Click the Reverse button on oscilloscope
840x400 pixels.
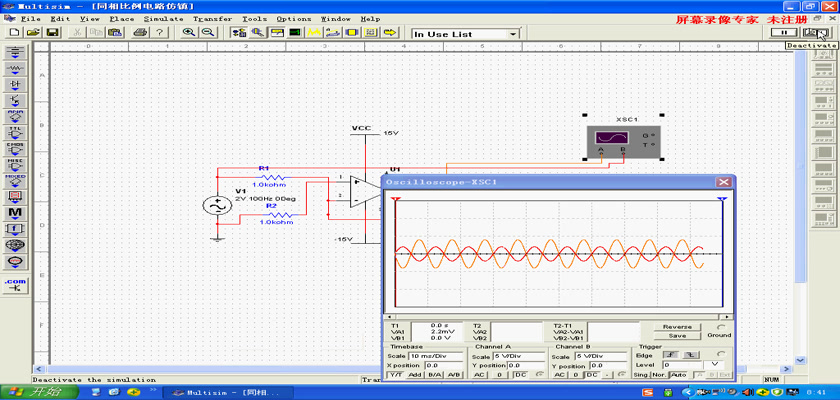tap(677, 327)
